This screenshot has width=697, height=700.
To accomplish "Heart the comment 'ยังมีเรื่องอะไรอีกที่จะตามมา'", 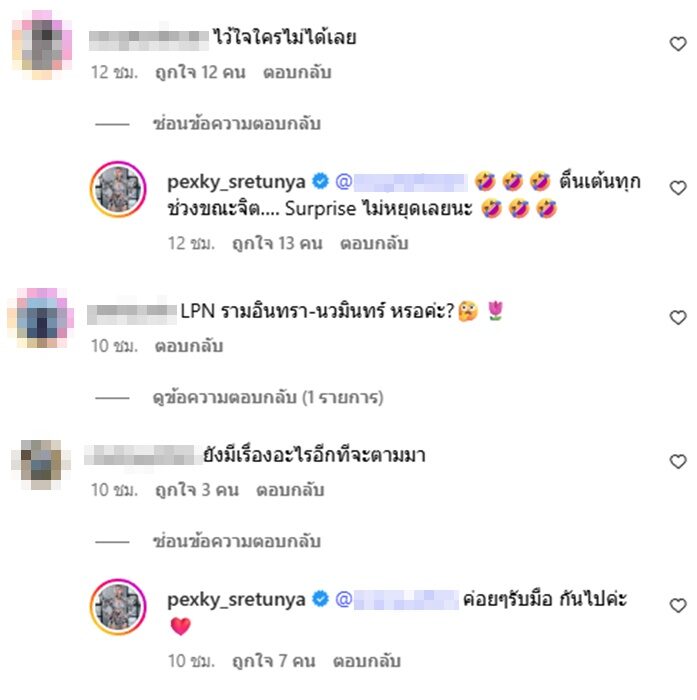I will click(678, 461).
